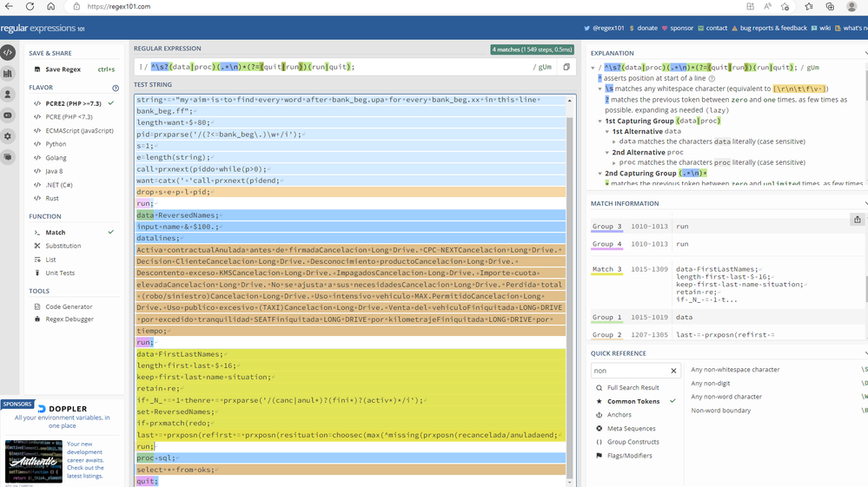Viewport: 868px width, 487px height.
Task: Open the regex library sidebar icon
Action: [8, 73]
